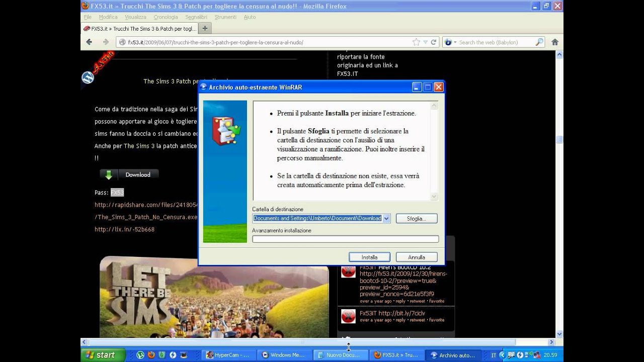The image size is (644, 362).
Task: Open destination folder dropdown arrow
Action: tap(386, 218)
